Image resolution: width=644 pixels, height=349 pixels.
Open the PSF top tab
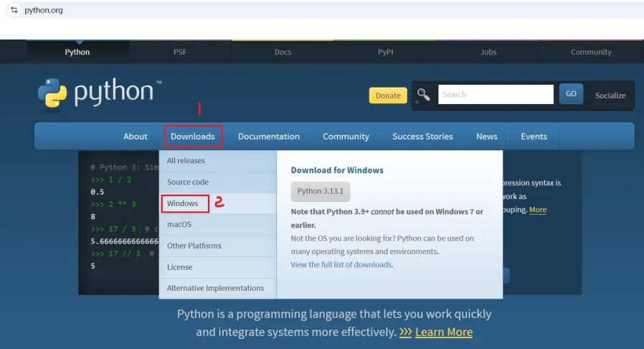(180, 52)
